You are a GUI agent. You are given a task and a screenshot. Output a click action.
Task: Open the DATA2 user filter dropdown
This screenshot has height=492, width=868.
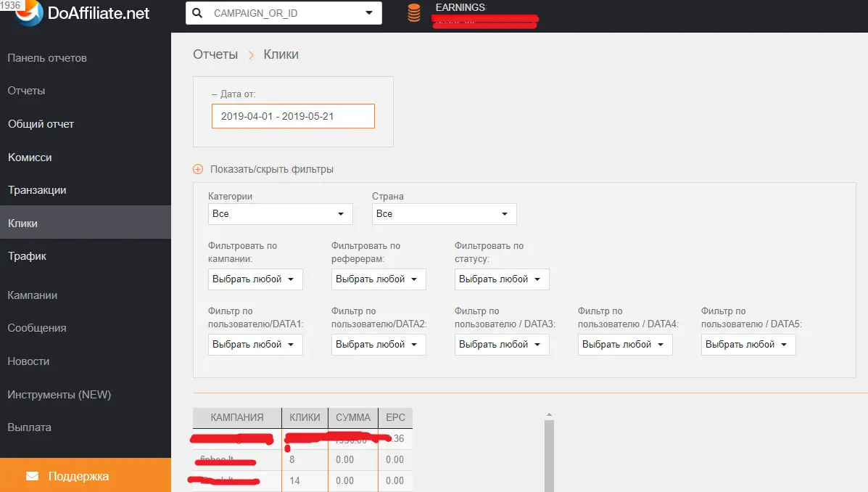click(379, 345)
